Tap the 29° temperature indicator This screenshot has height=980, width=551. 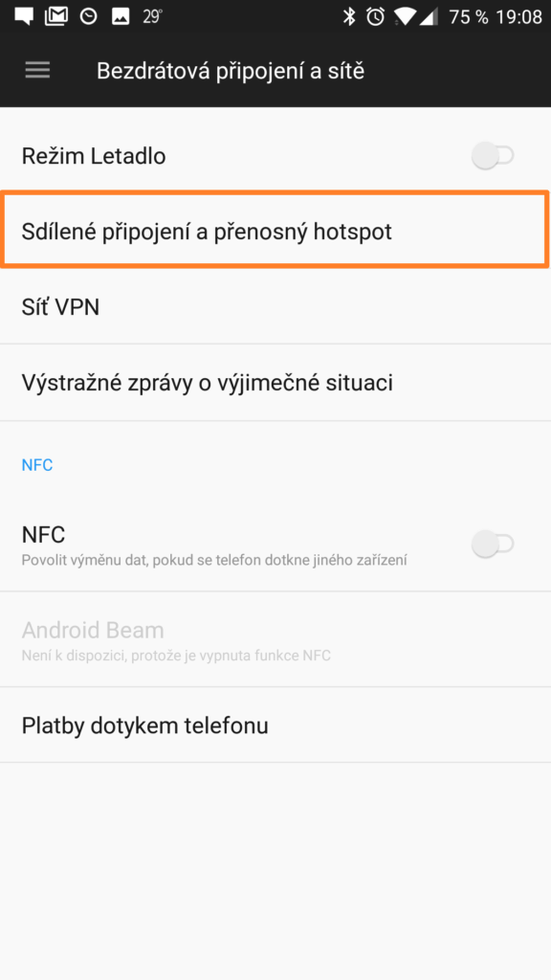click(152, 17)
